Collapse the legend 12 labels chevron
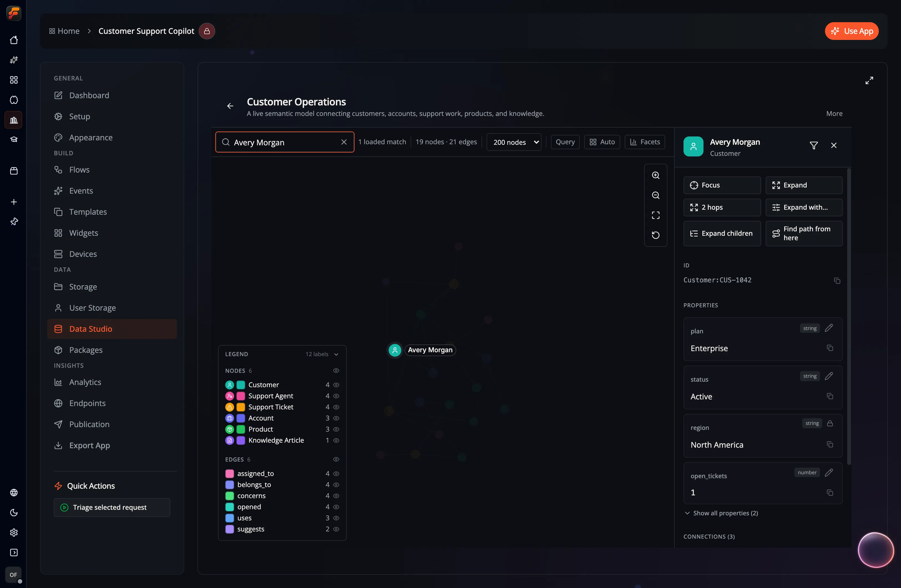 click(x=336, y=354)
